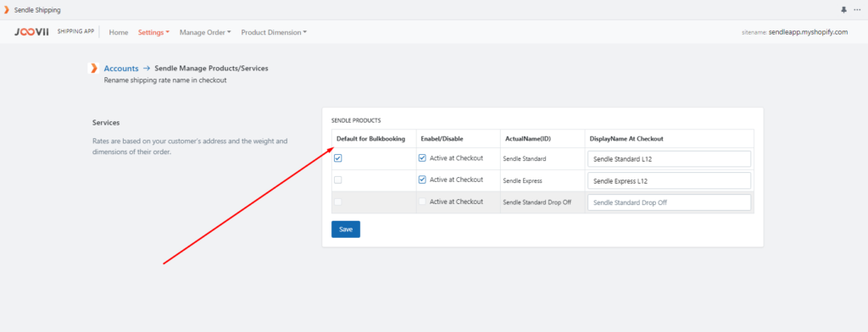Click the pin icon in title bar
This screenshot has height=332, width=868.
pyautogui.click(x=843, y=10)
